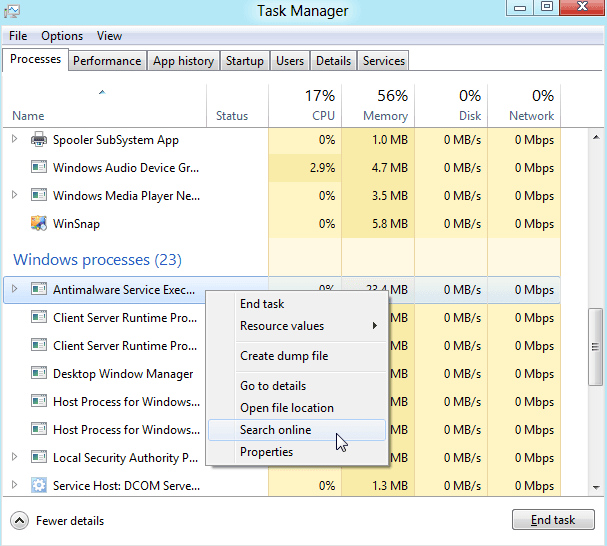Select the Desktop Window Manager row name

pos(123,374)
